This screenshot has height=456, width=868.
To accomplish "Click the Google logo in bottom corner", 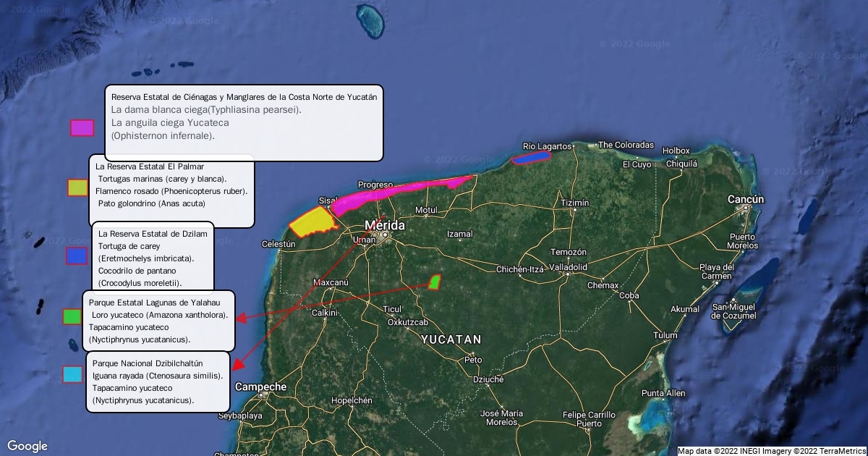I will tap(27, 446).
